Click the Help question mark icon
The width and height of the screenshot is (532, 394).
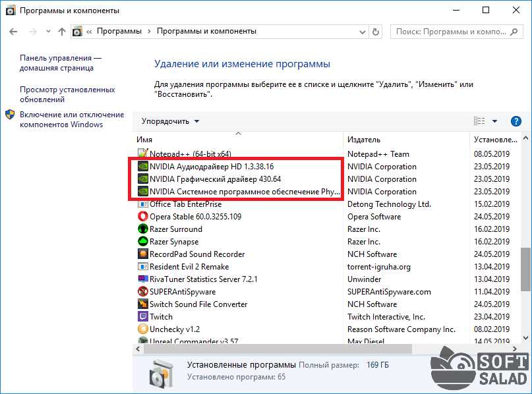[515, 121]
